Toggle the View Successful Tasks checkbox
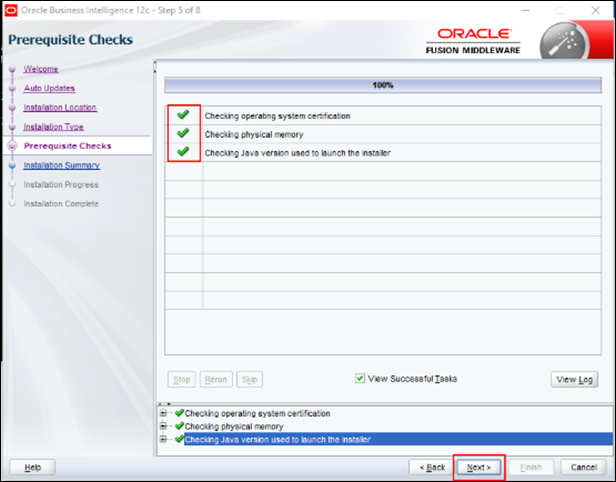Screen dimensions: 616x482 359,378
